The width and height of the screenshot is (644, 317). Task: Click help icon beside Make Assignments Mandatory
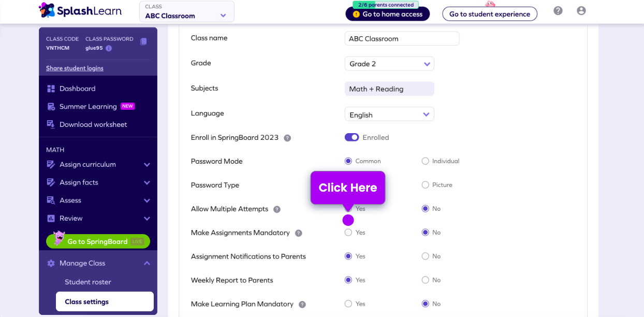tap(298, 233)
